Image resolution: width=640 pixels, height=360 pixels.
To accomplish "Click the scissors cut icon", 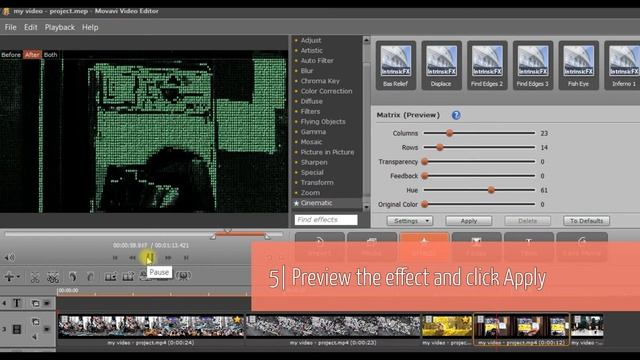I will tap(35, 278).
